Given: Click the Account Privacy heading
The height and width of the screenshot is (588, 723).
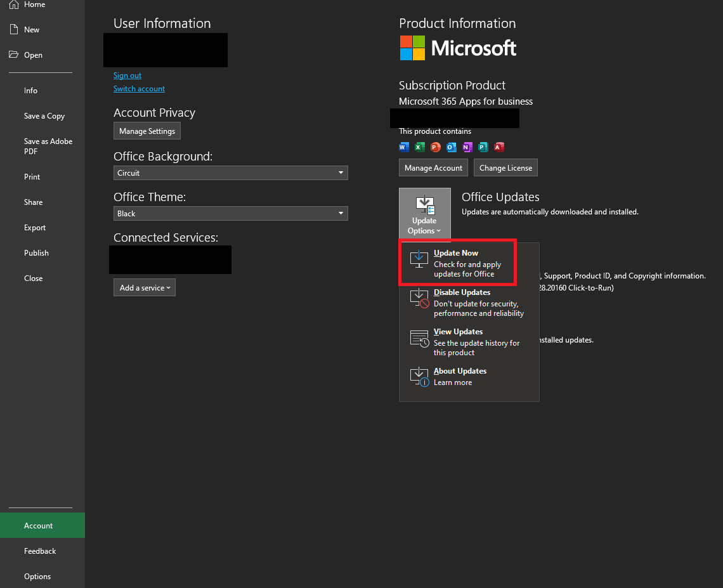Looking at the screenshot, I should click(x=155, y=112).
